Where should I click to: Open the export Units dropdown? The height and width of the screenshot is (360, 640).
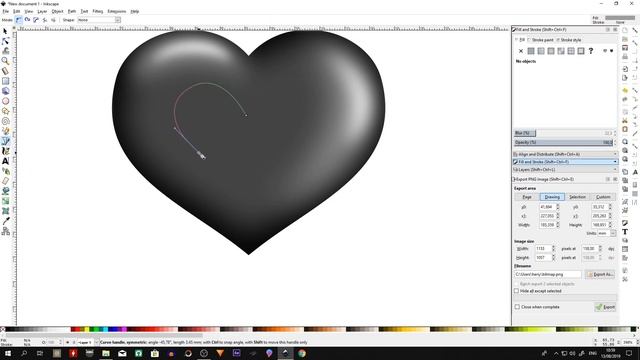click(607, 233)
